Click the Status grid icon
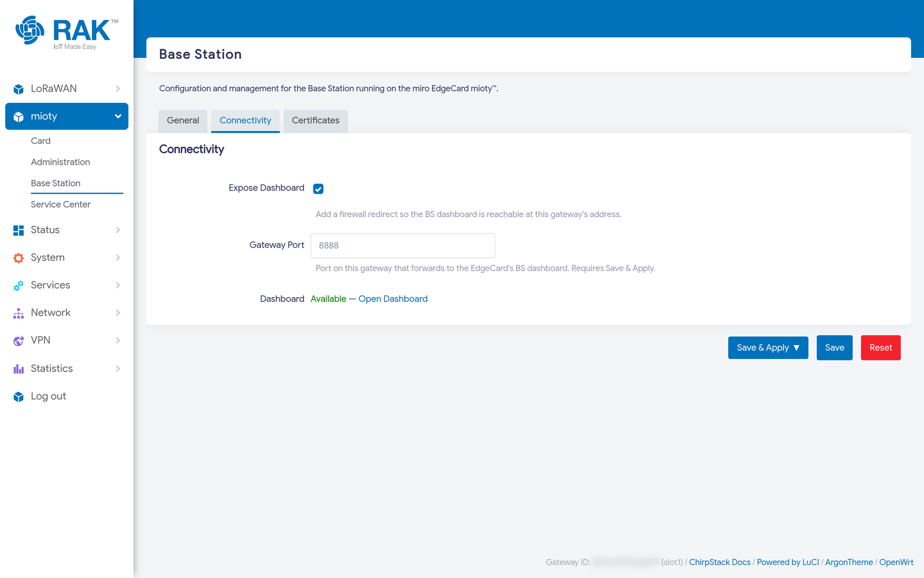Viewport: 924px width, 578px height. [19, 230]
